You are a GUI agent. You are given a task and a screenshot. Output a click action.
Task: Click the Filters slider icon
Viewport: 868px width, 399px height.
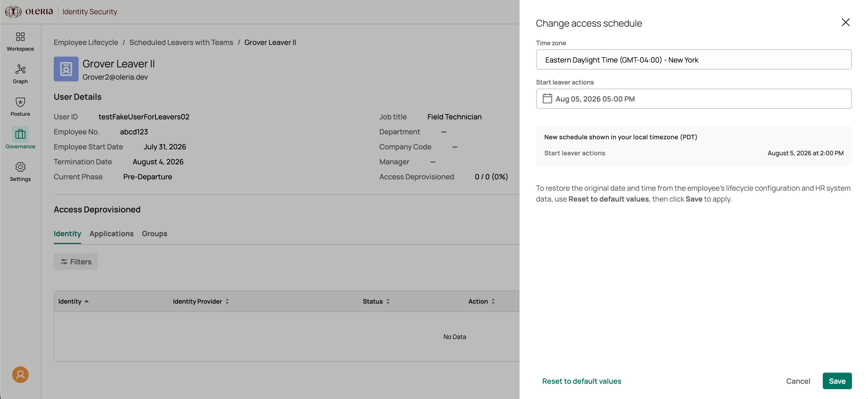tap(64, 262)
